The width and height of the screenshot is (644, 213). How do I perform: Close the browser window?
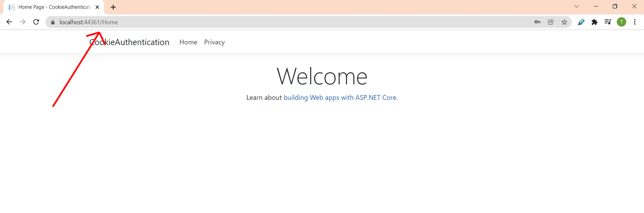click(634, 7)
